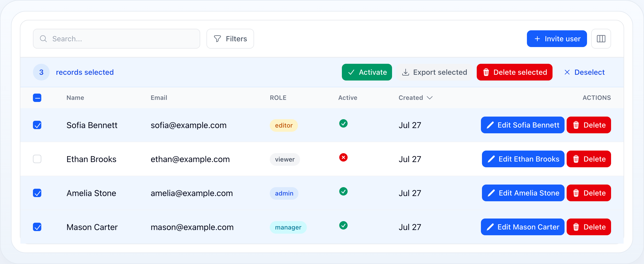Click the download icon on Export selected
The image size is (644, 264).
[x=406, y=72]
